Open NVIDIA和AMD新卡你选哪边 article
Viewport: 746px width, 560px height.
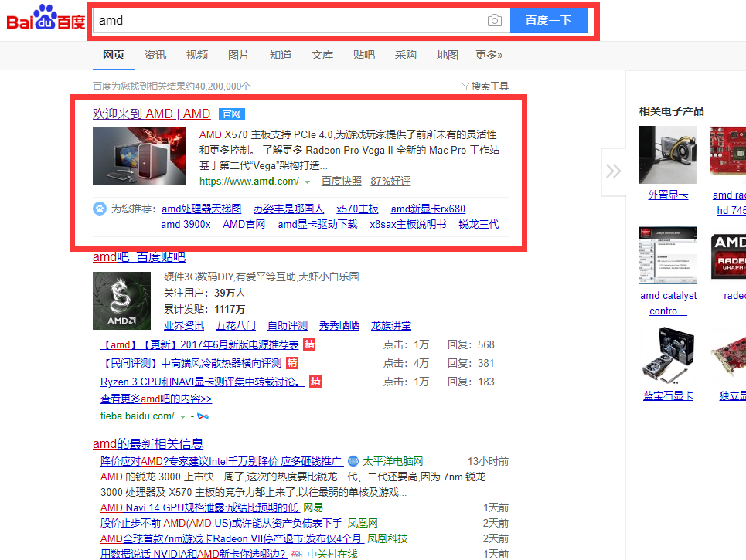(x=194, y=554)
